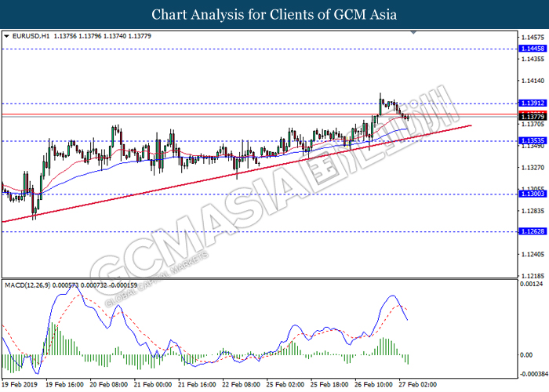Click the 21 Feb 16:00 time label
This screenshot has width=549, height=392.
pyautogui.click(x=197, y=385)
